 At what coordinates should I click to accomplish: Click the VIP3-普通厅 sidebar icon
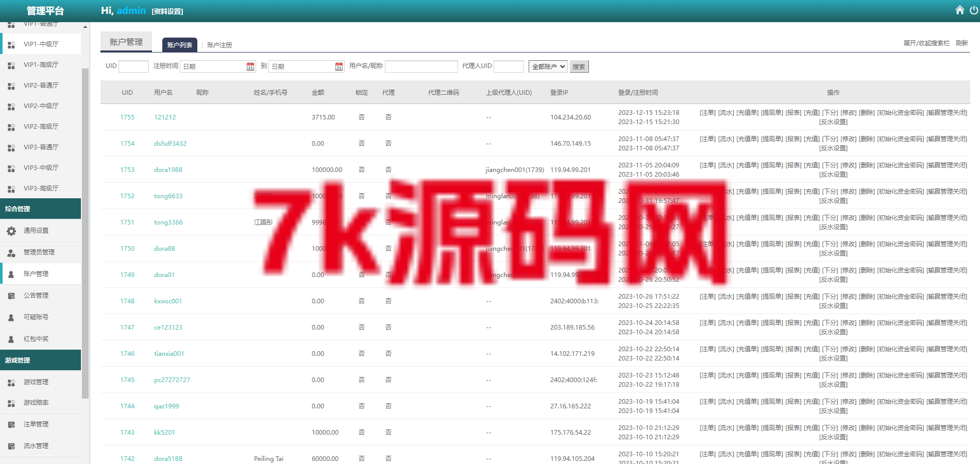coord(11,148)
